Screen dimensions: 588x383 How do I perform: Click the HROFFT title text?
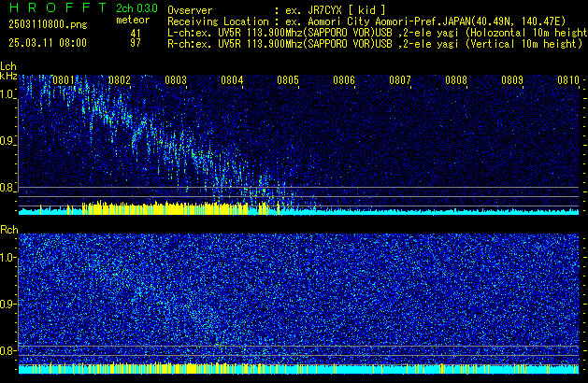(58, 7)
